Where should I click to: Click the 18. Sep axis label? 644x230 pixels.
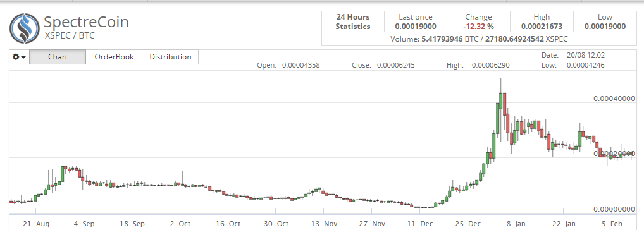(132, 224)
